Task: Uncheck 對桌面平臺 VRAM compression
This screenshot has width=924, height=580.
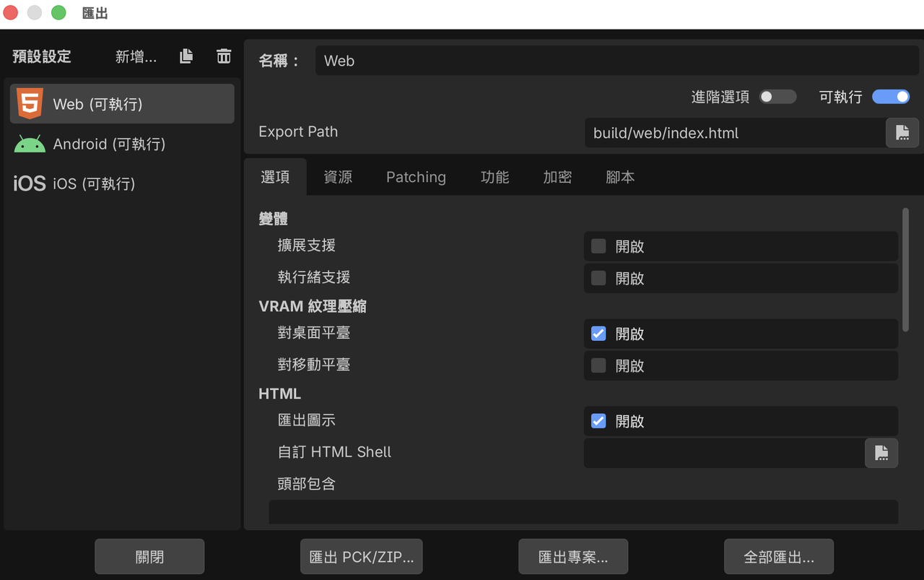Action: pyautogui.click(x=598, y=334)
